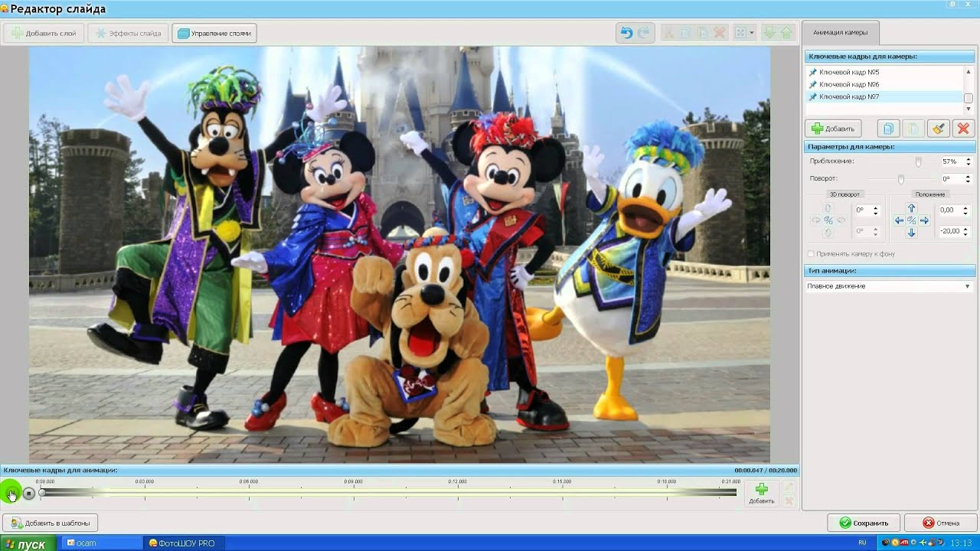Delete camera keyframe with red X
This screenshot has height=551, width=980.
963,129
